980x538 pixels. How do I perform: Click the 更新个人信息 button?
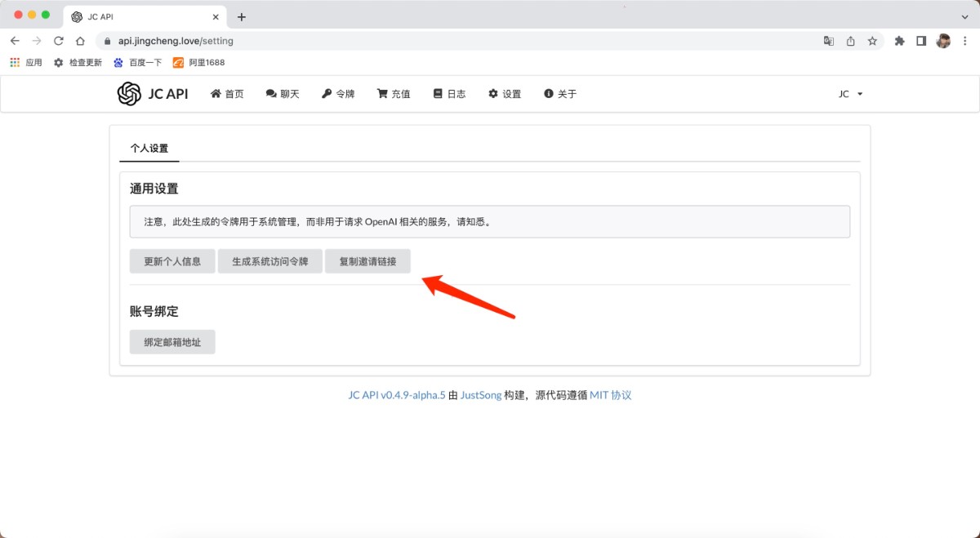pyautogui.click(x=171, y=260)
